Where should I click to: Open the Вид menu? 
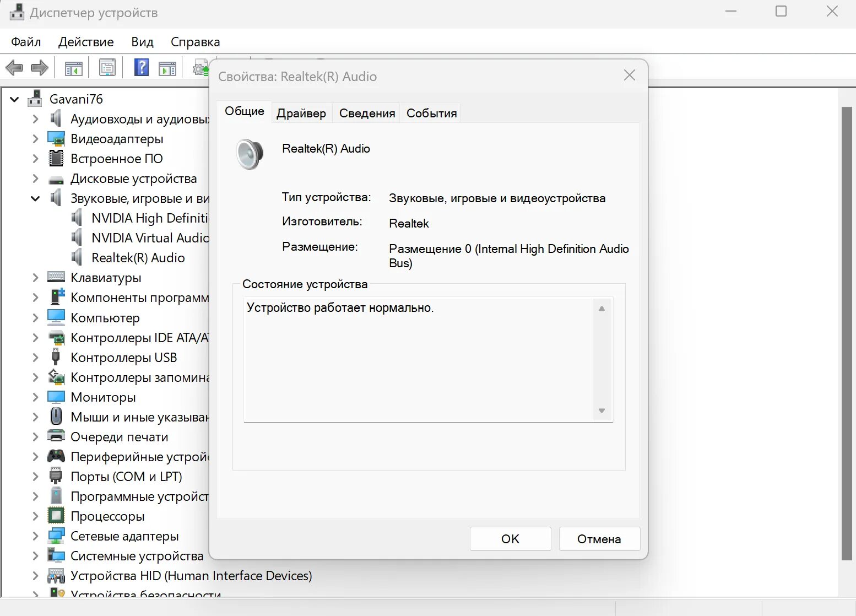pos(142,42)
